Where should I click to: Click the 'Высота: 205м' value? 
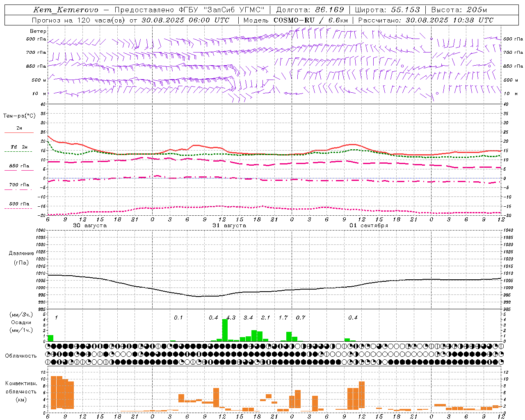(459, 10)
